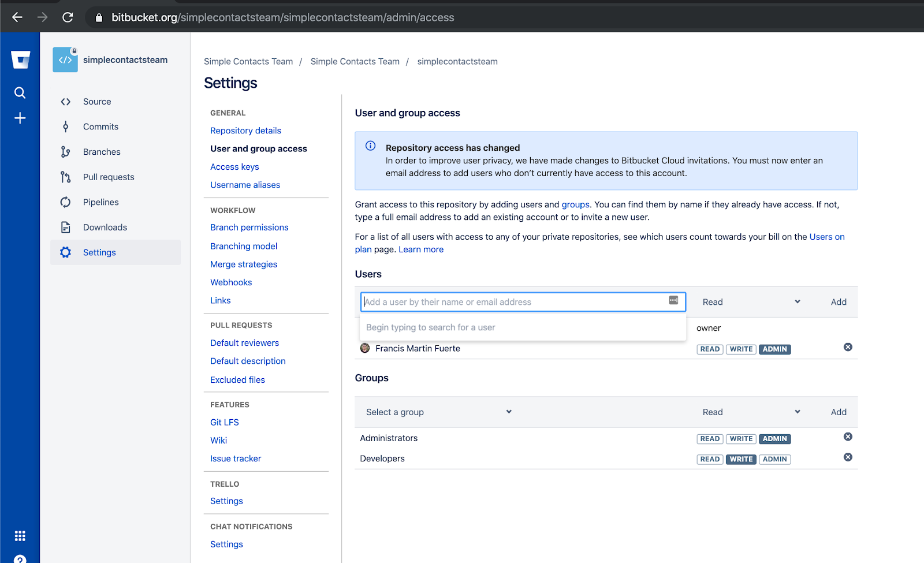Viewport: 924px width, 563px height.
Task: Set Francis Martin Fuerte to READ permission
Action: pos(710,349)
